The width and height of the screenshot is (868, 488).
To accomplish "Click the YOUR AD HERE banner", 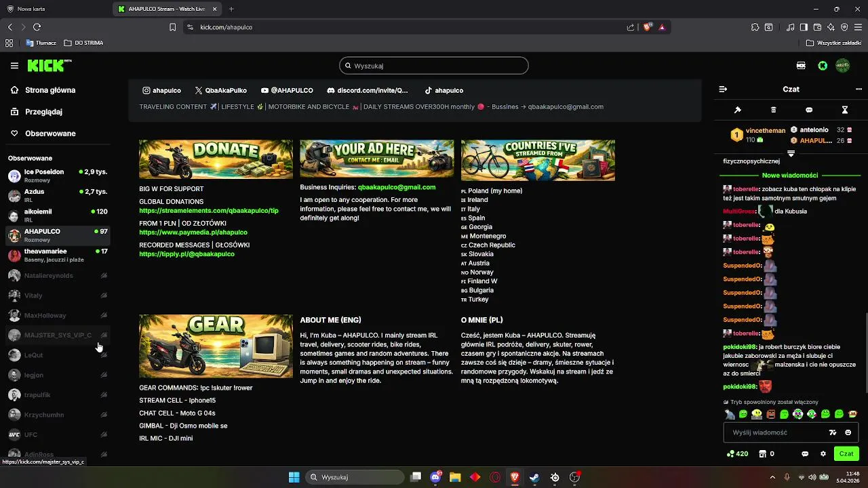I will (x=377, y=159).
